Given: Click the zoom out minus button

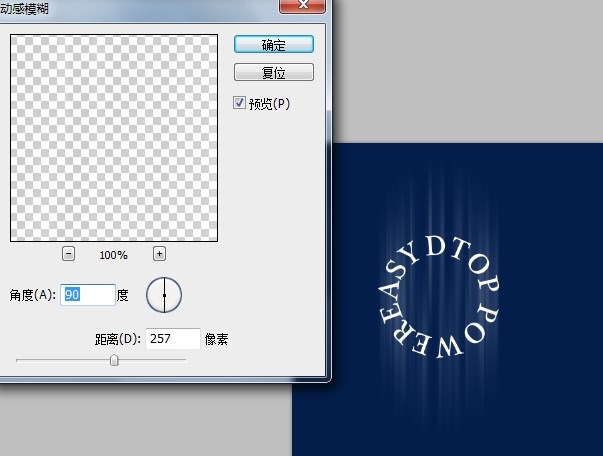Looking at the screenshot, I should 68,254.
